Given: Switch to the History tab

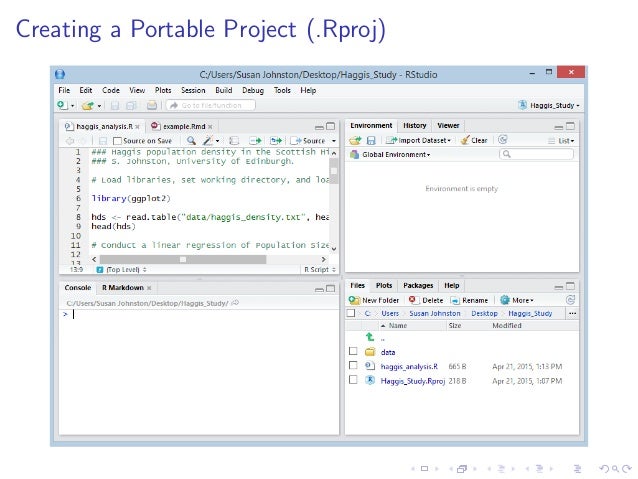Looking at the screenshot, I should tap(415, 125).
